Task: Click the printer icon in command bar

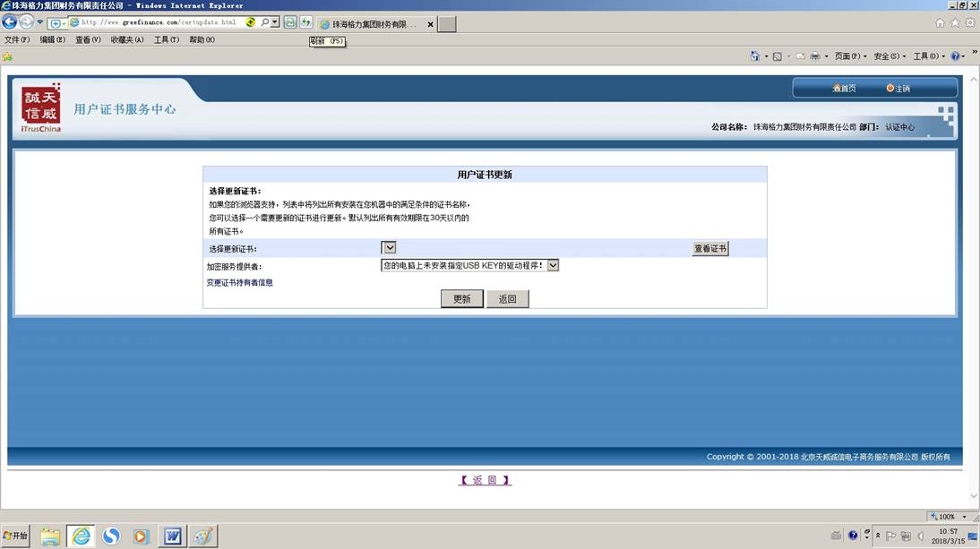Action: (x=815, y=56)
